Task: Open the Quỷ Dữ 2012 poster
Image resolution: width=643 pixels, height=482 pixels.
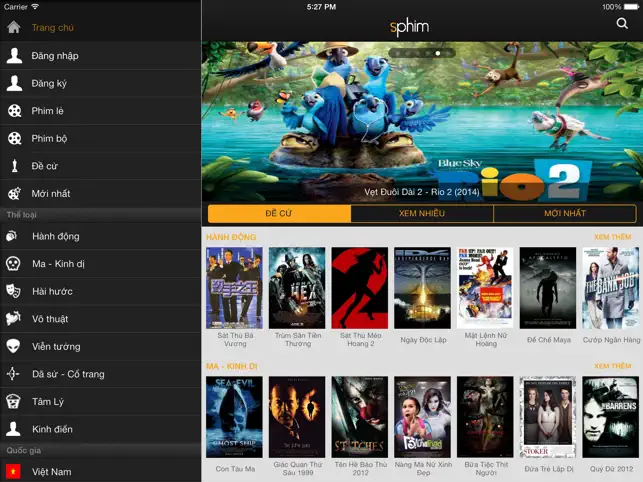Action: pos(611,417)
